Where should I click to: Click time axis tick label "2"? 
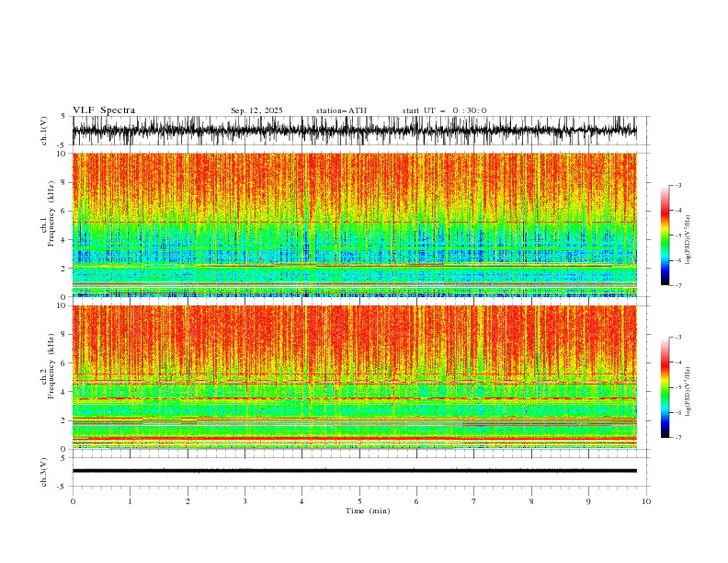click(188, 501)
